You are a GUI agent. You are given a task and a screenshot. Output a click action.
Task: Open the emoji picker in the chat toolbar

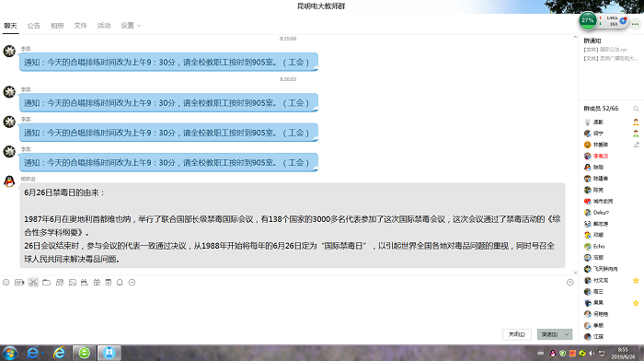pyautogui.click(x=6, y=283)
